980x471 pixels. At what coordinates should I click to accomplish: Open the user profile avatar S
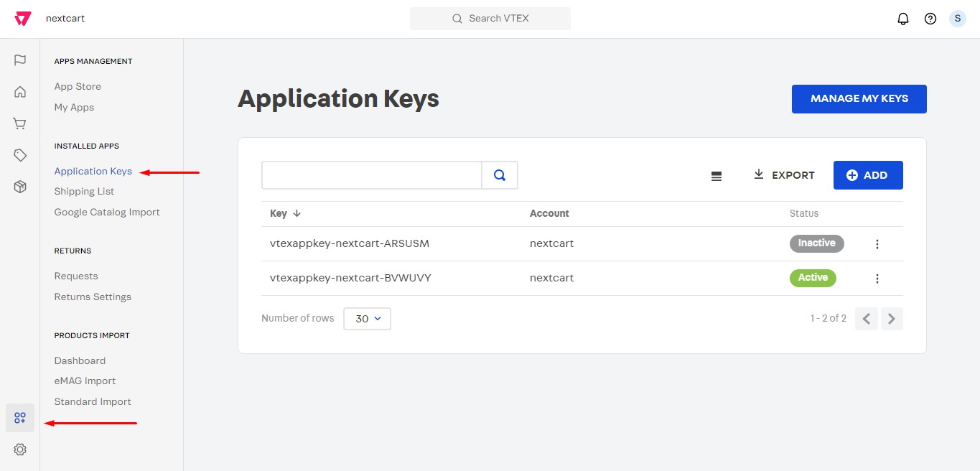click(x=957, y=19)
